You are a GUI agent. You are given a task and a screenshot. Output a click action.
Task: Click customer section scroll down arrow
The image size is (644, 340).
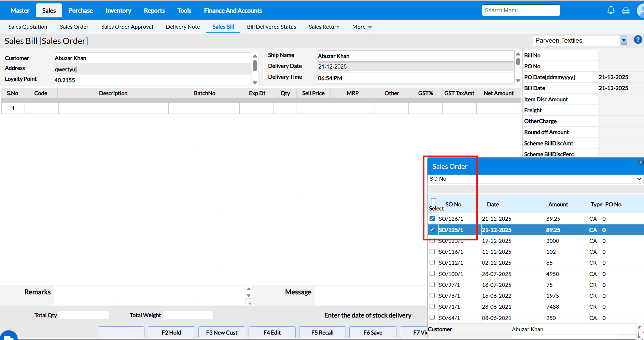click(255, 83)
